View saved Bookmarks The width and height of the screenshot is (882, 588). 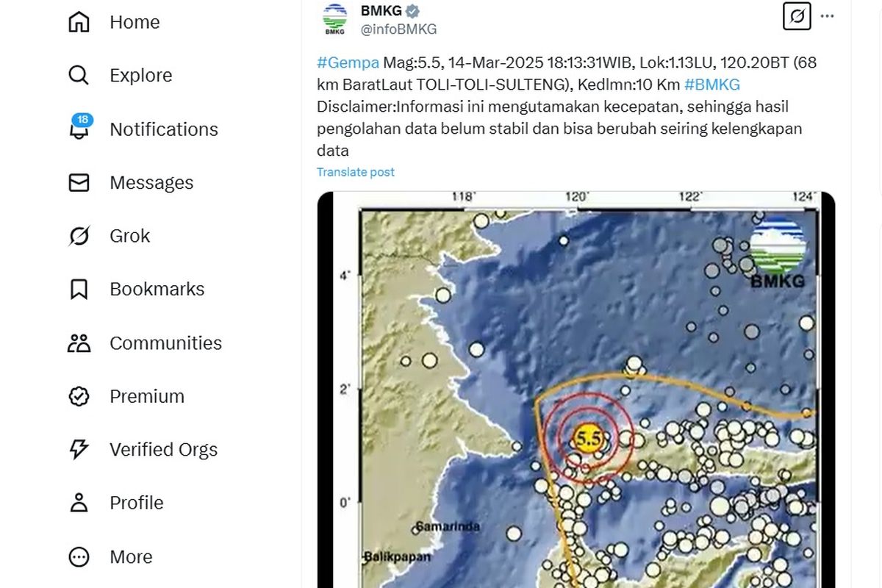[157, 289]
